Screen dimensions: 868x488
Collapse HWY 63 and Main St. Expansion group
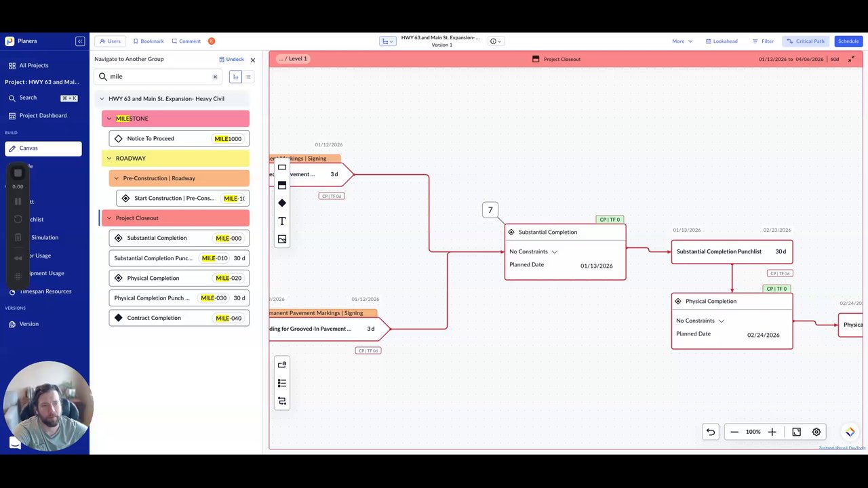102,99
